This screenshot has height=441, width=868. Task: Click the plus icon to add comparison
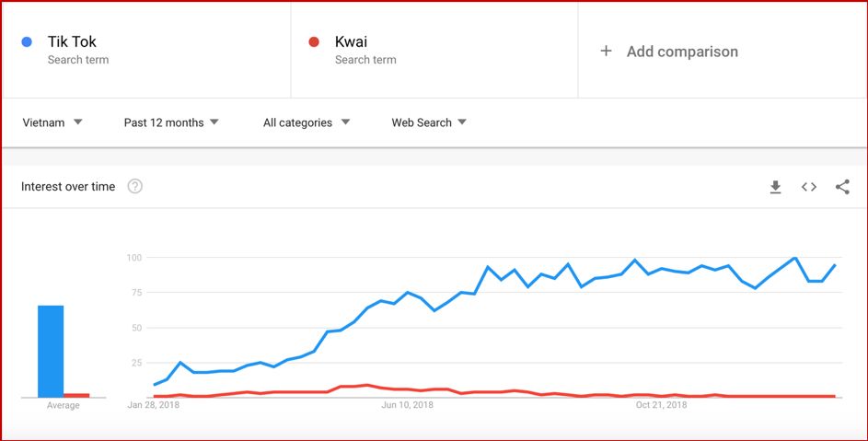606,52
